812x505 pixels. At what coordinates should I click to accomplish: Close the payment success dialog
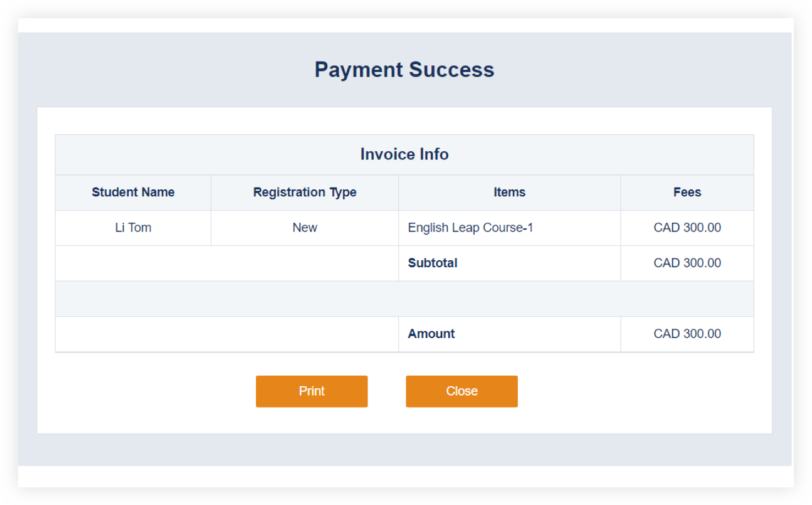coord(462,391)
